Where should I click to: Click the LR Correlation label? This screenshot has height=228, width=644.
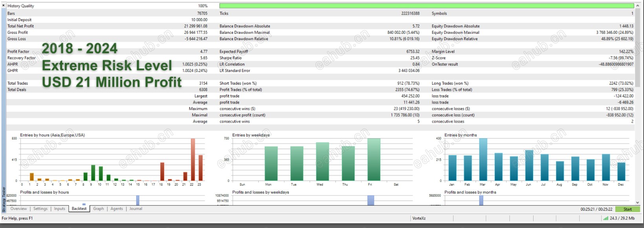232,64
